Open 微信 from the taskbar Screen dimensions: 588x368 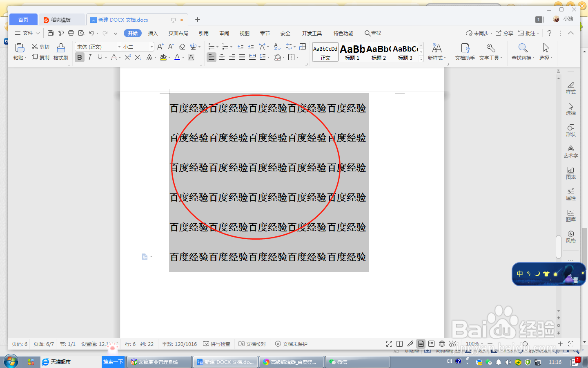pos(357,362)
